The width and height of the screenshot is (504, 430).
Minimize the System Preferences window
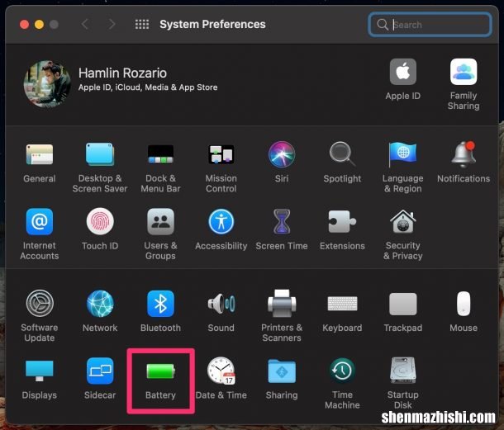pos(39,25)
